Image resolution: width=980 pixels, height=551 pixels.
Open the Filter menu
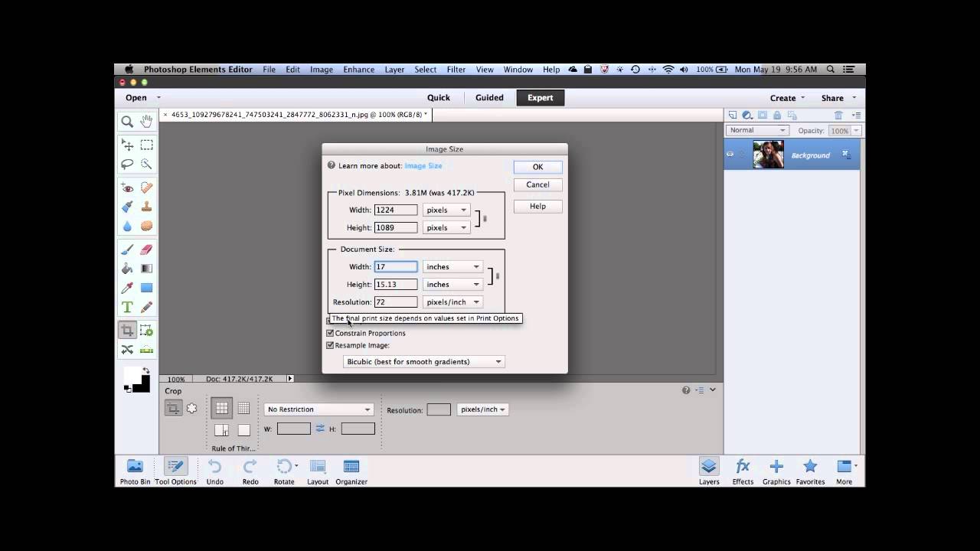click(x=456, y=70)
